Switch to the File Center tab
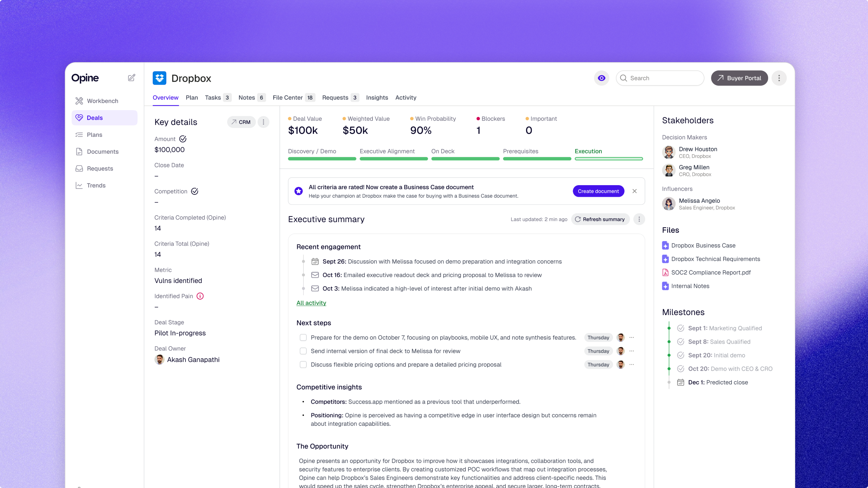Screen dimensions: 868x488 pos(287,98)
